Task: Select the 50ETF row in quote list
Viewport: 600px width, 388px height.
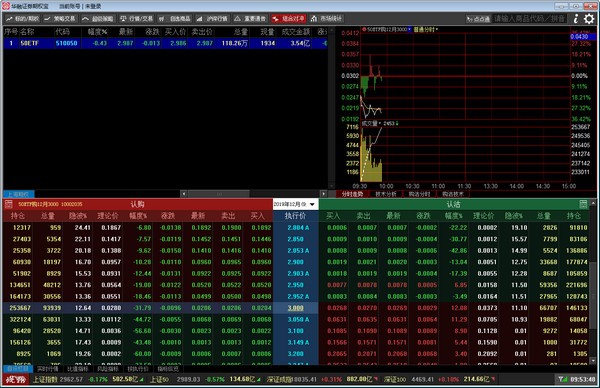Action: tap(165, 43)
